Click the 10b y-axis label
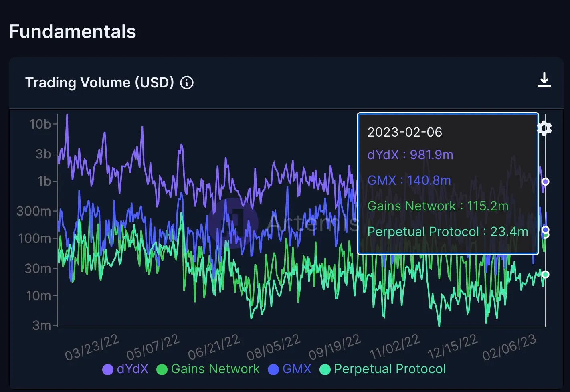This screenshot has height=392, width=570. [40, 124]
